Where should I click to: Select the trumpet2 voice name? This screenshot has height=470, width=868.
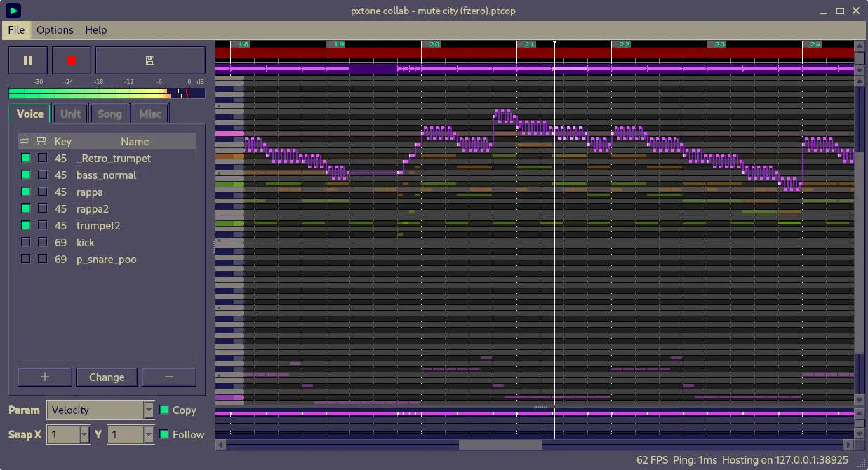pos(98,225)
